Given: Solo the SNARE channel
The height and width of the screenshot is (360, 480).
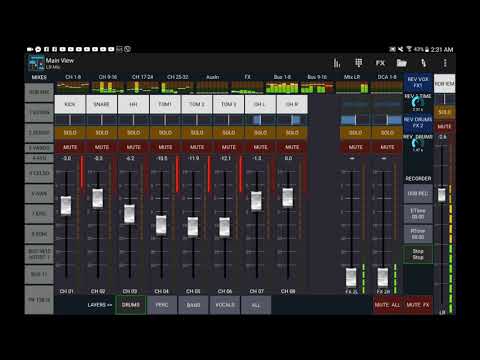Looking at the screenshot, I should point(101,133).
